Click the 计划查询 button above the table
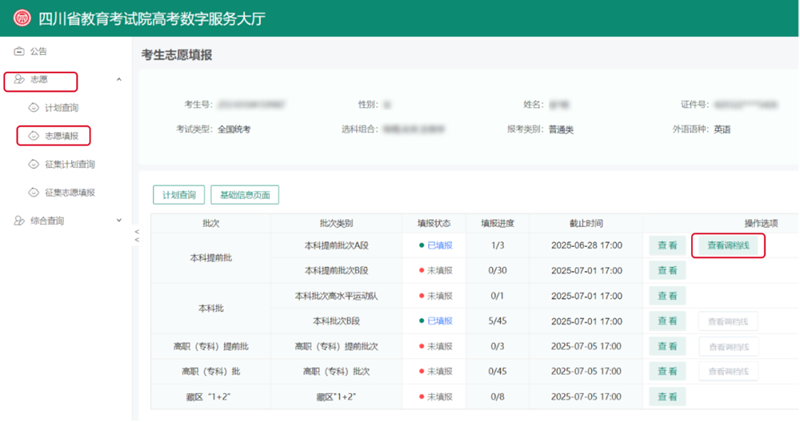Viewport: 800px width, 422px height. tap(178, 194)
